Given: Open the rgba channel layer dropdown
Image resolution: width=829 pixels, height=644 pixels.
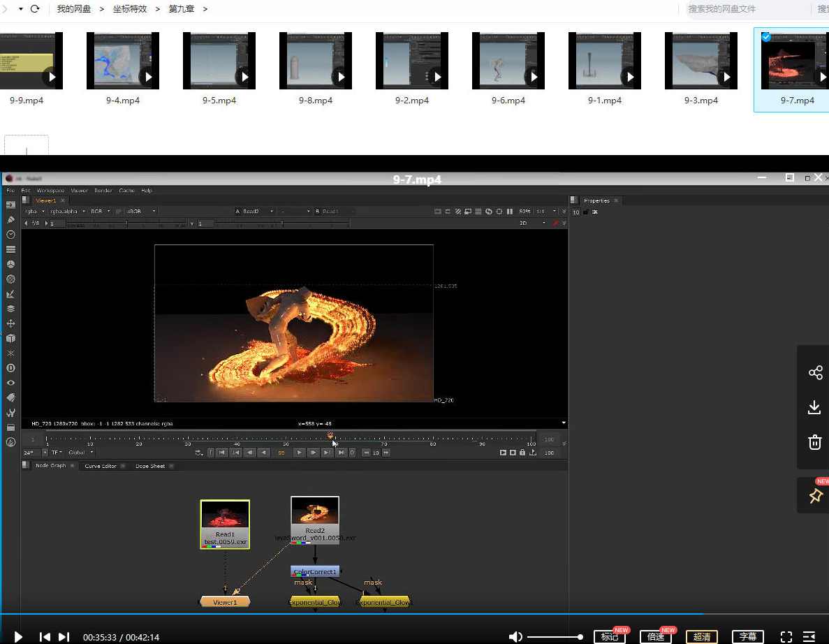Looking at the screenshot, I should pos(35,211).
